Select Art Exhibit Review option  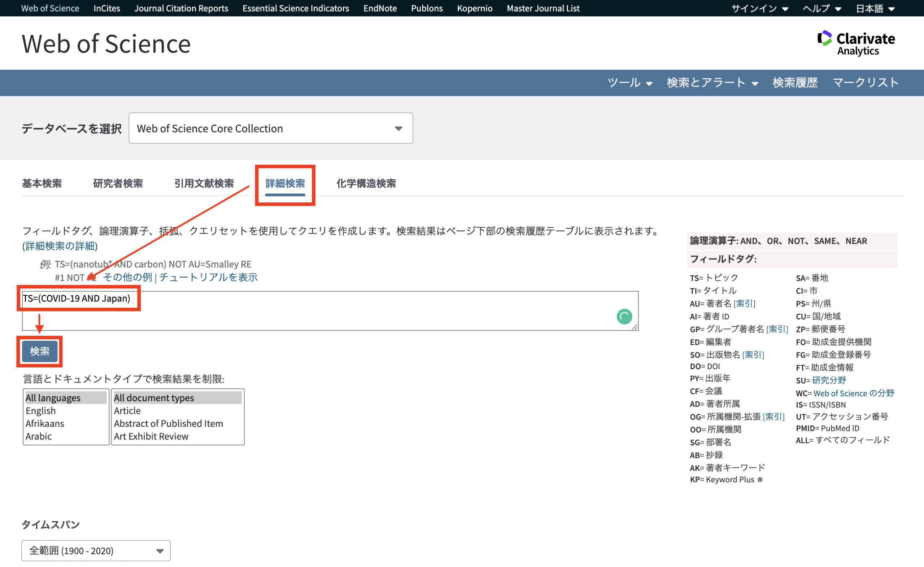pyautogui.click(x=177, y=436)
